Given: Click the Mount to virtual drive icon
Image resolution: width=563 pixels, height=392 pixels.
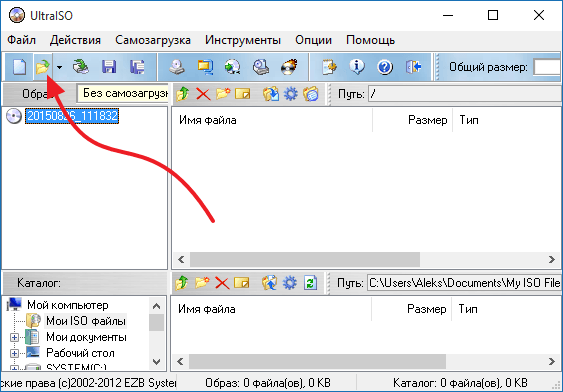Looking at the screenshot, I should coord(261,67).
